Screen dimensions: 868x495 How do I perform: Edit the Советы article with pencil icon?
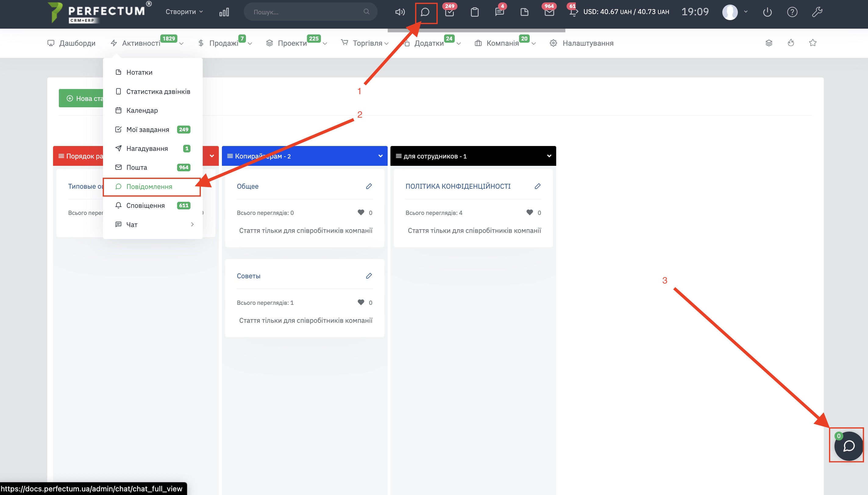click(369, 276)
